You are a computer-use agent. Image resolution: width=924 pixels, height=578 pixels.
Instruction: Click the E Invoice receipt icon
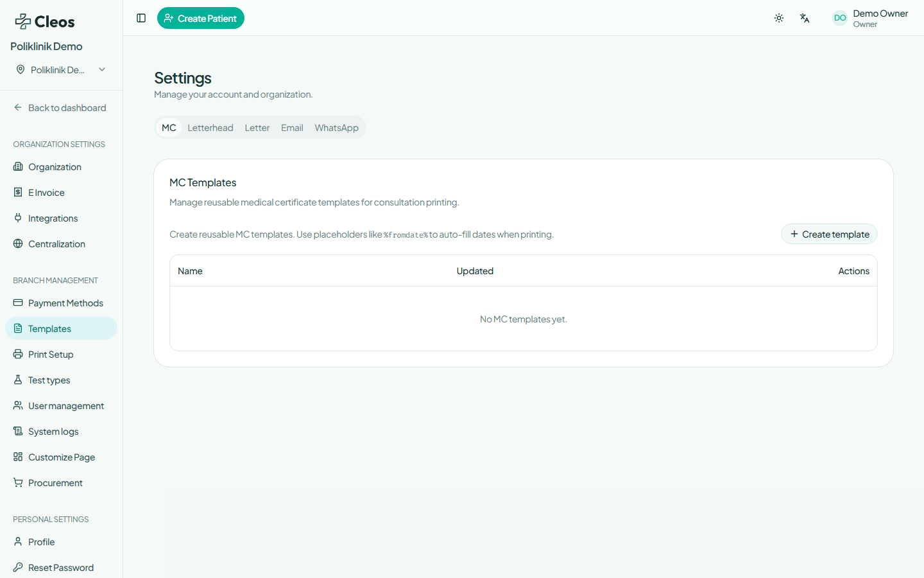point(18,193)
